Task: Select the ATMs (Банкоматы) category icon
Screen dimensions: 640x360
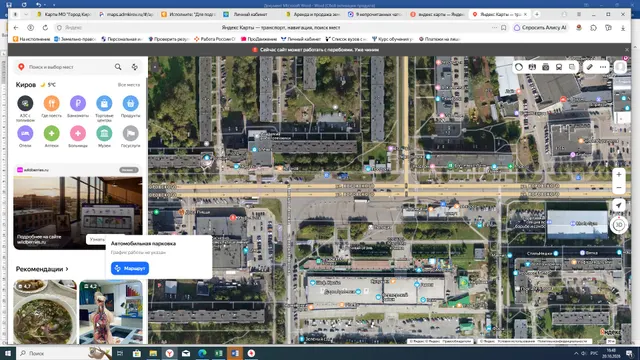Action: point(78,103)
